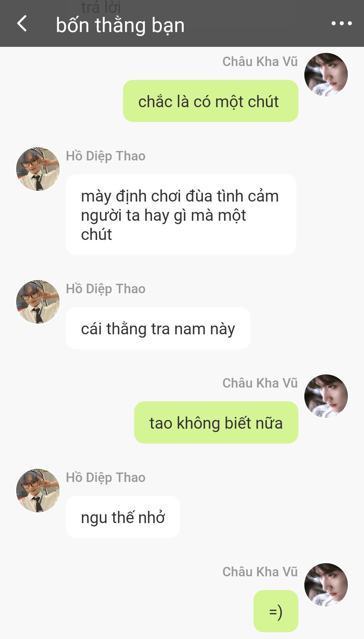Open Châu Kha Vũ's avatar beside first message
Screen dimensions: 364x639
tap(326, 74)
